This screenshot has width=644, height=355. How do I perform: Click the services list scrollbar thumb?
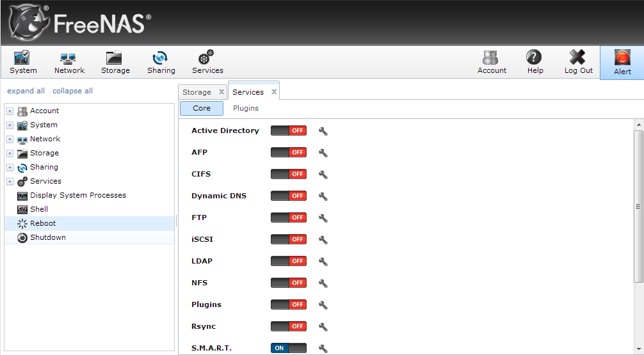pyautogui.click(x=638, y=207)
